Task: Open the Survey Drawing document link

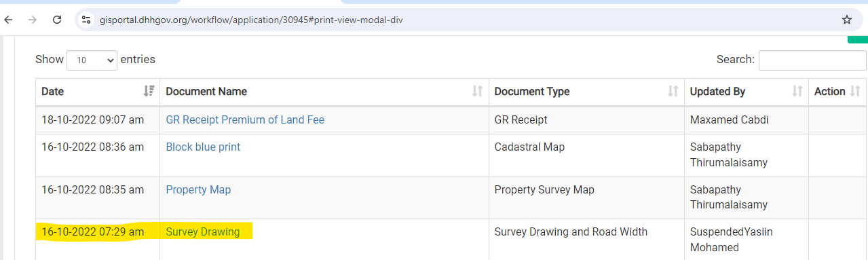Action: [x=203, y=231]
